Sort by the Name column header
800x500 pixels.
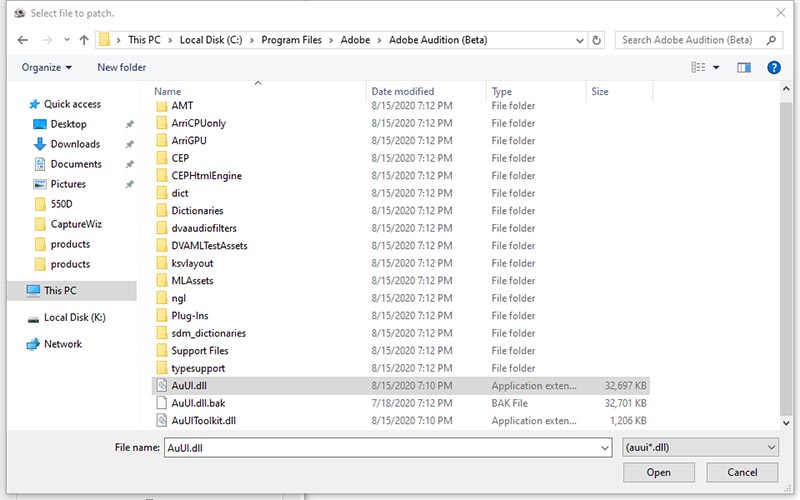tap(167, 91)
